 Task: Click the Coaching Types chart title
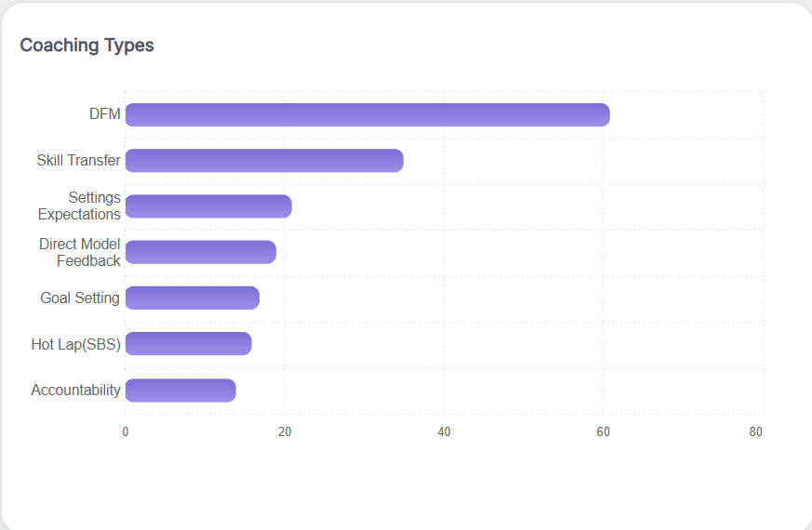point(87,45)
